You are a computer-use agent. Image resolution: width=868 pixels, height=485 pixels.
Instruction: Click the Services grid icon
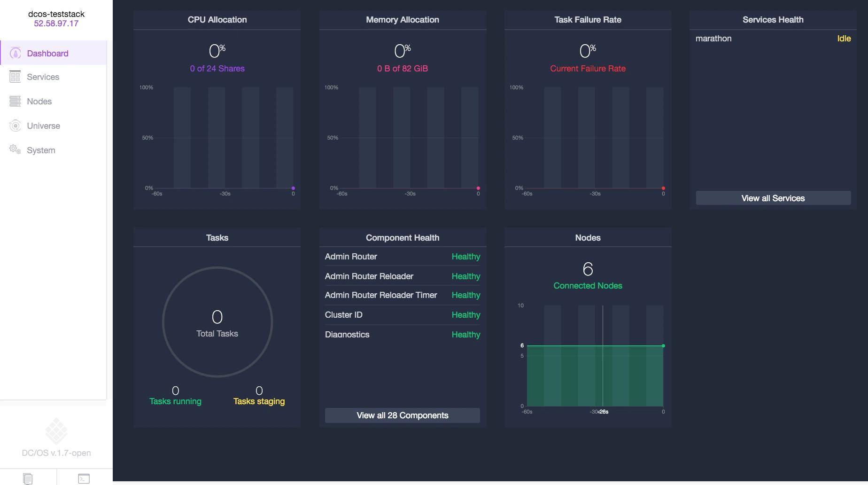[15, 77]
